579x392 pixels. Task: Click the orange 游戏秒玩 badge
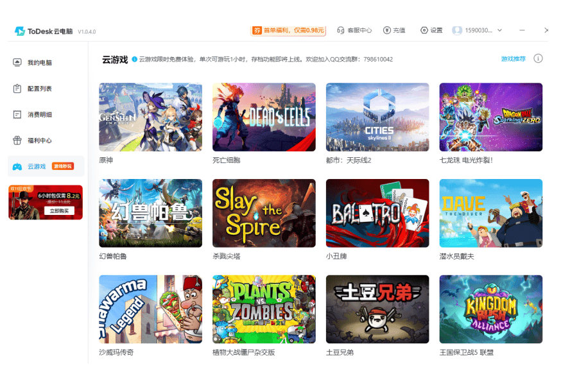point(63,166)
